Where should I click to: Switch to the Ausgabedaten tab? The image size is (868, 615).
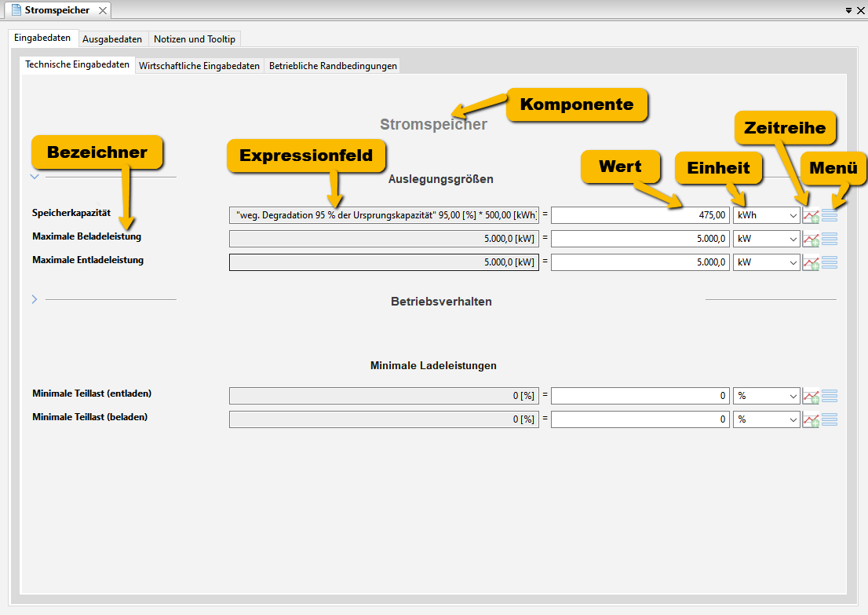click(112, 39)
